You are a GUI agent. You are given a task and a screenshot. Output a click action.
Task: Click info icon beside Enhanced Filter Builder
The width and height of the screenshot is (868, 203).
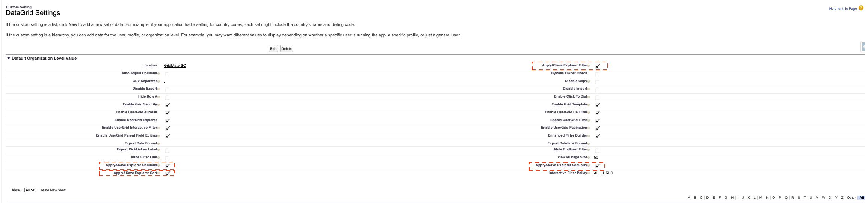589,136
